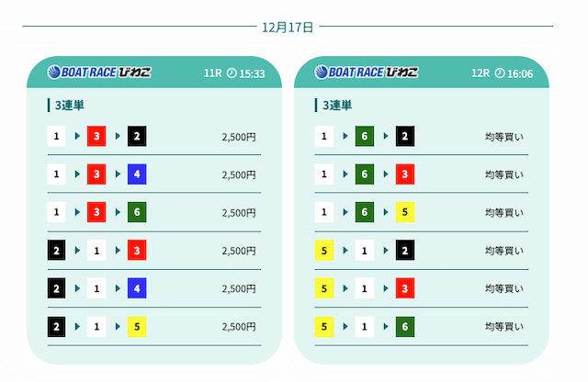
Task: Click the 2,500円 amount for the 2-1-5 bet
Action: click(239, 326)
